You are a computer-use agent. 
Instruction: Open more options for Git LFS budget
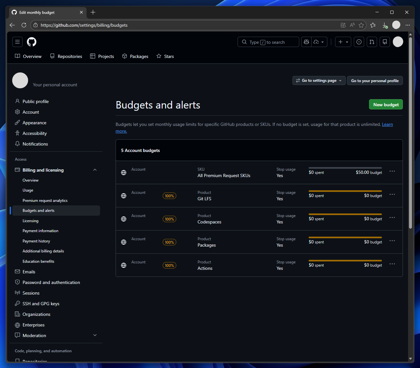pyautogui.click(x=392, y=194)
